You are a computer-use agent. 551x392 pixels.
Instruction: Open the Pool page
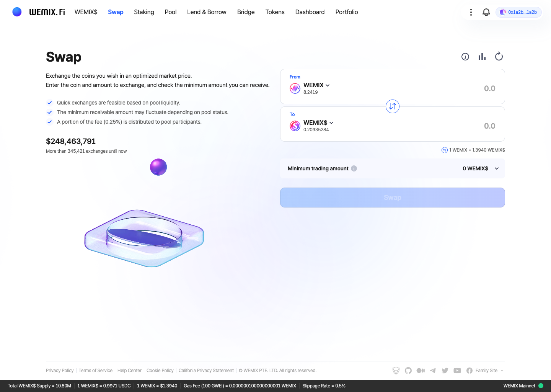coord(171,12)
